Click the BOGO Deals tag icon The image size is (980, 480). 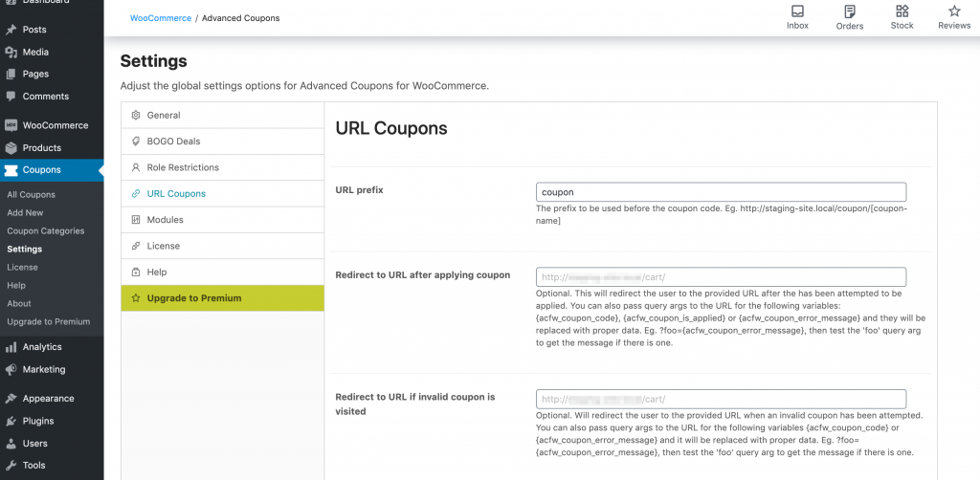tap(136, 142)
